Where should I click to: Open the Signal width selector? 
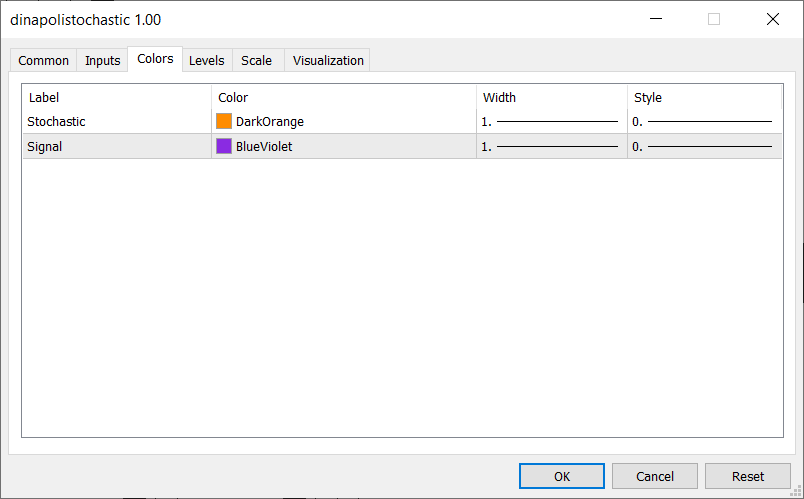point(551,146)
